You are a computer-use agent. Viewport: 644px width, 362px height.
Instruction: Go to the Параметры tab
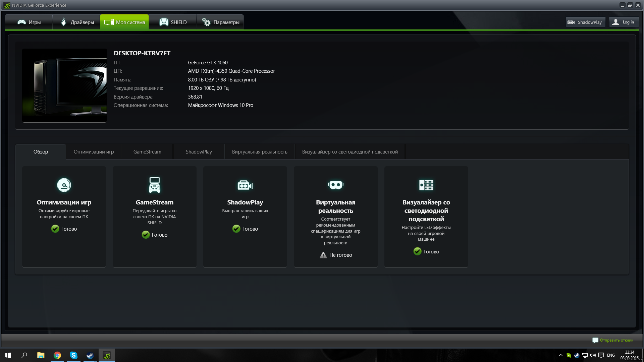220,22
